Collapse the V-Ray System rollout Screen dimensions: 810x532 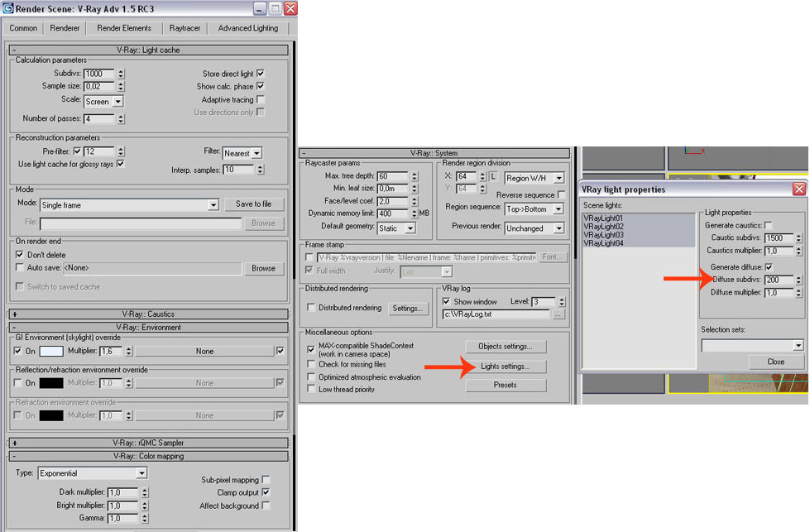point(434,153)
